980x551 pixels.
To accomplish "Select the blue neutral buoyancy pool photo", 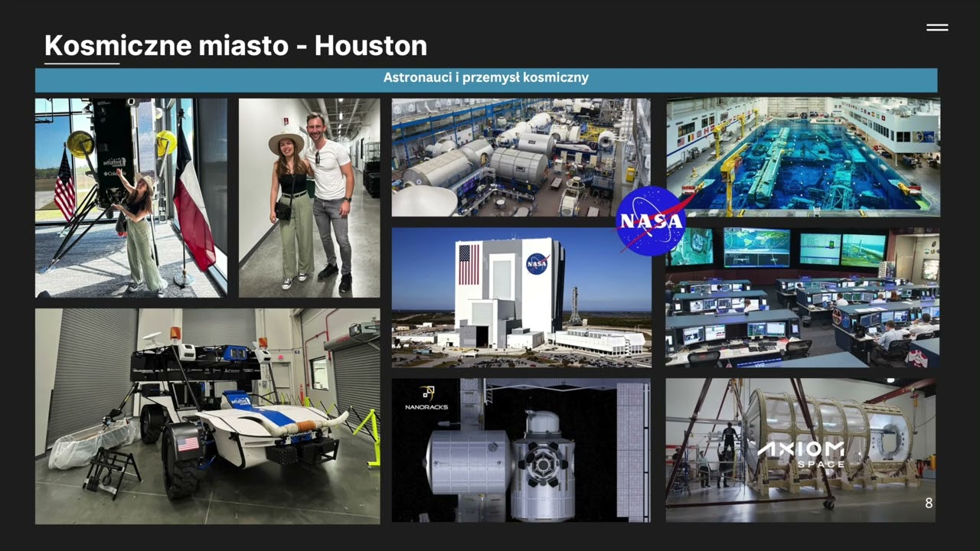I will [x=802, y=157].
